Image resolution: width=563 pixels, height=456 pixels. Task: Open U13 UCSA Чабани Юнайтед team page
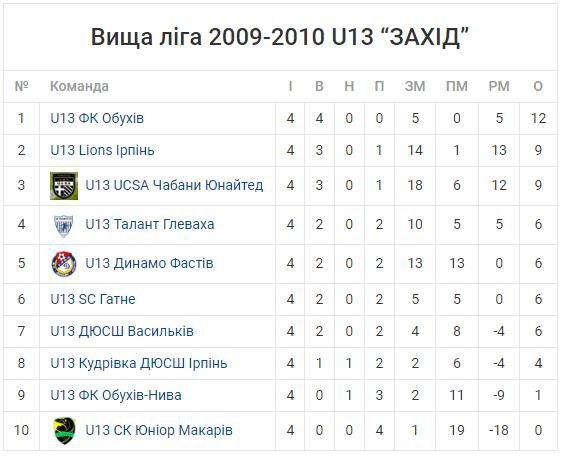click(174, 185)
